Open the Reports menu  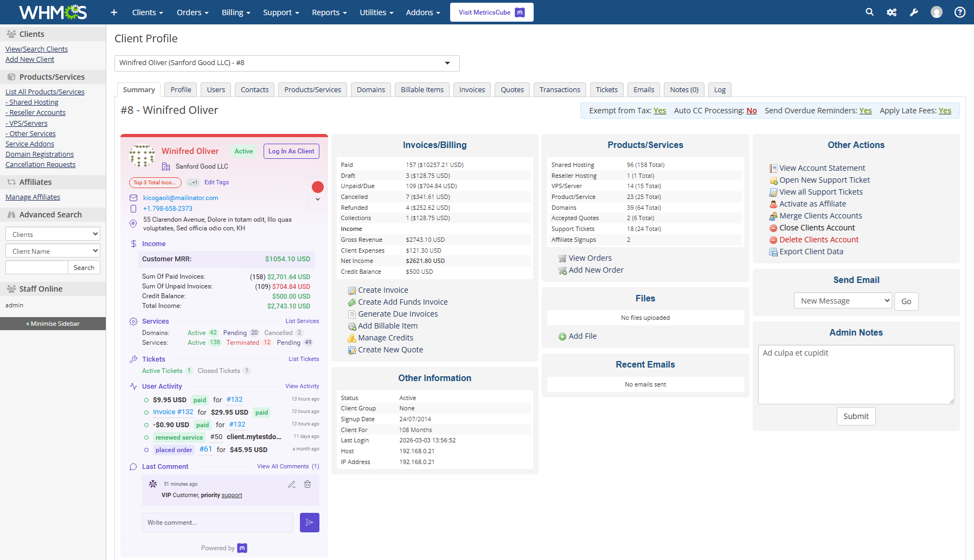(x=329, y=12)
